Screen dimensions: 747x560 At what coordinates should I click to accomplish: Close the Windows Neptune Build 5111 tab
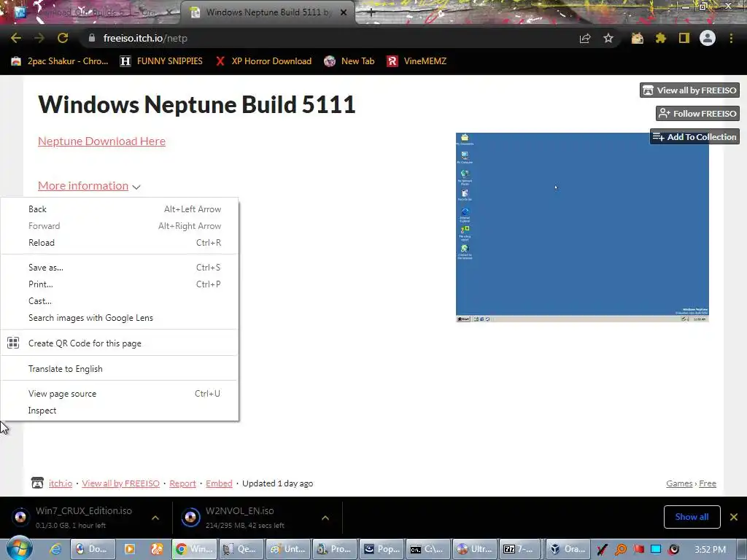point(344,12)
